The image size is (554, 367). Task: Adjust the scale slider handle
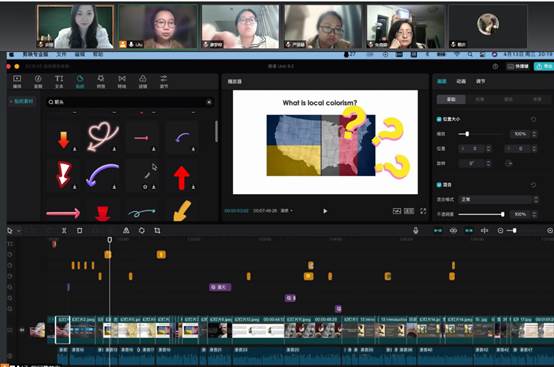(x=467, y=134)
